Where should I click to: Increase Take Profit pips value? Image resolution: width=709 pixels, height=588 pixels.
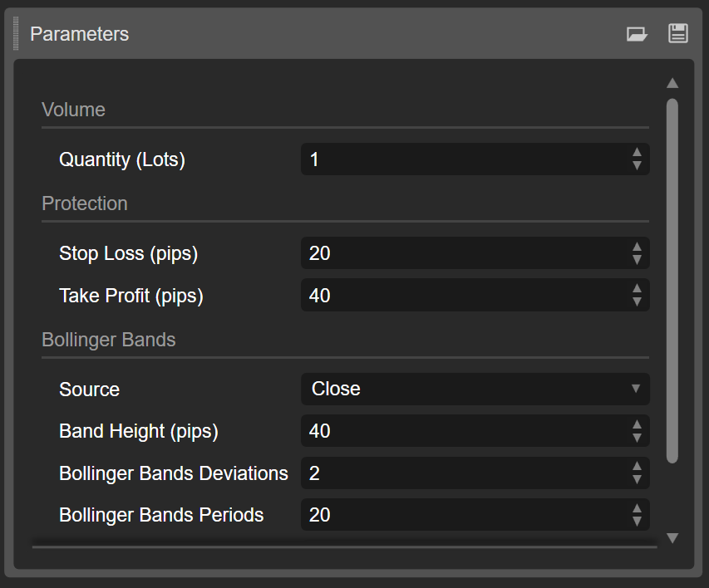coord(637,289)
